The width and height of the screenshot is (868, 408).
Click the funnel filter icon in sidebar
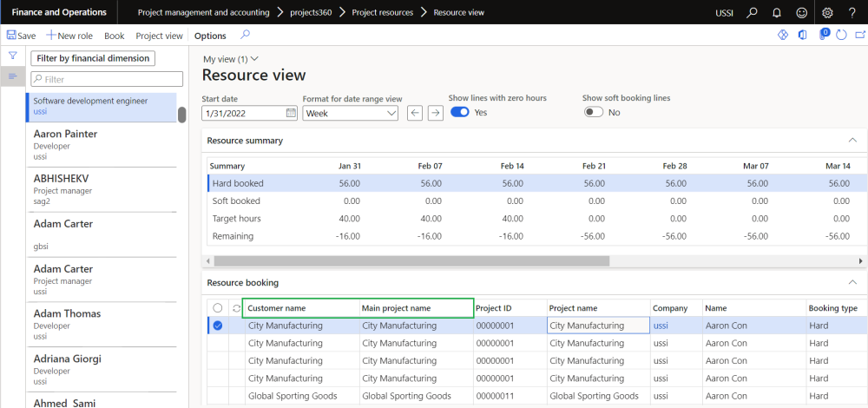click(x=13, y=56)
